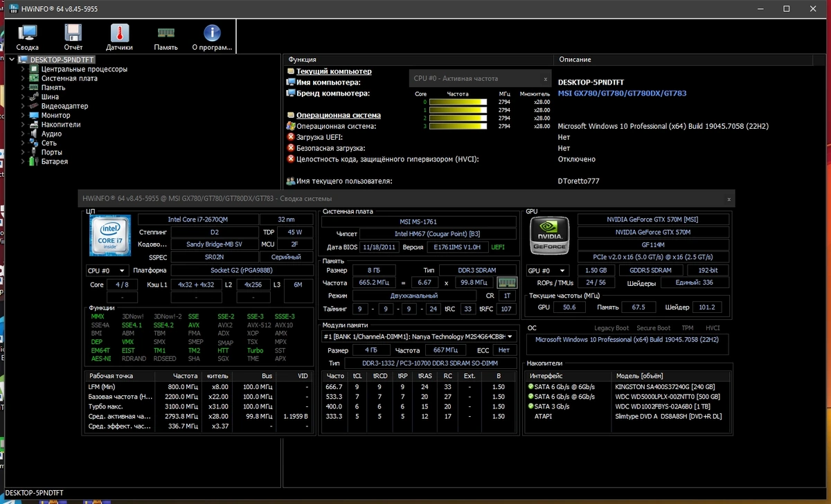Click the WDC WD5000LPLX-00ZNTT0 drive entry
Screen dimensions: 831x504
pyautogui.click(x=668, y=397)
